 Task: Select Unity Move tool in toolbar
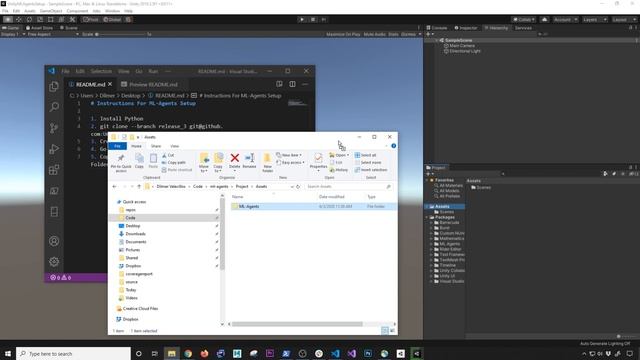click(x=19, y=20)
